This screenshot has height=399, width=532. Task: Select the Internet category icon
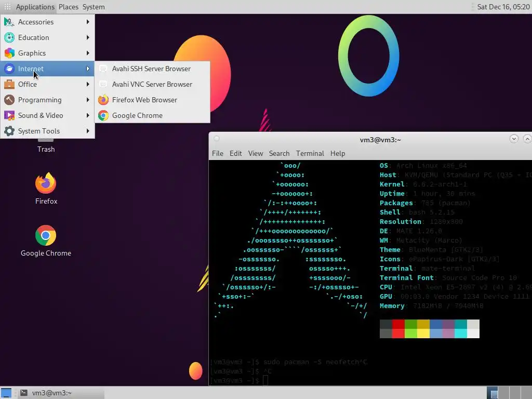9,69
